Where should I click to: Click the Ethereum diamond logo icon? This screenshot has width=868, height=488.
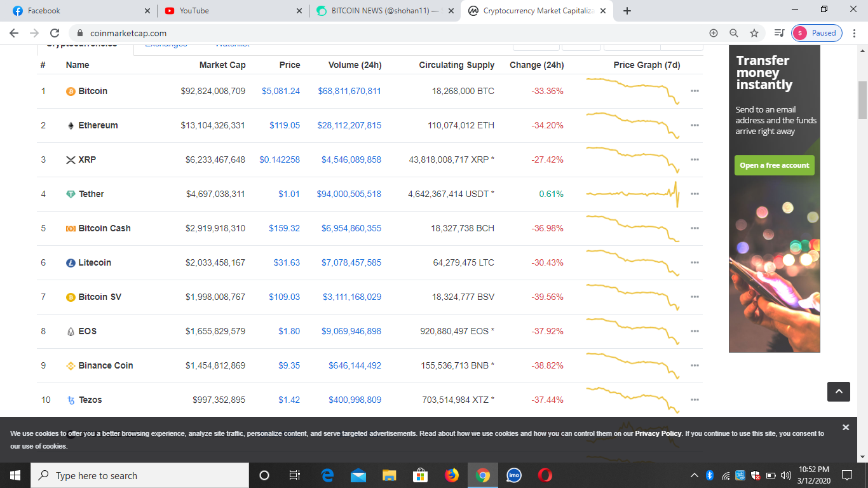tap(71, 126)
